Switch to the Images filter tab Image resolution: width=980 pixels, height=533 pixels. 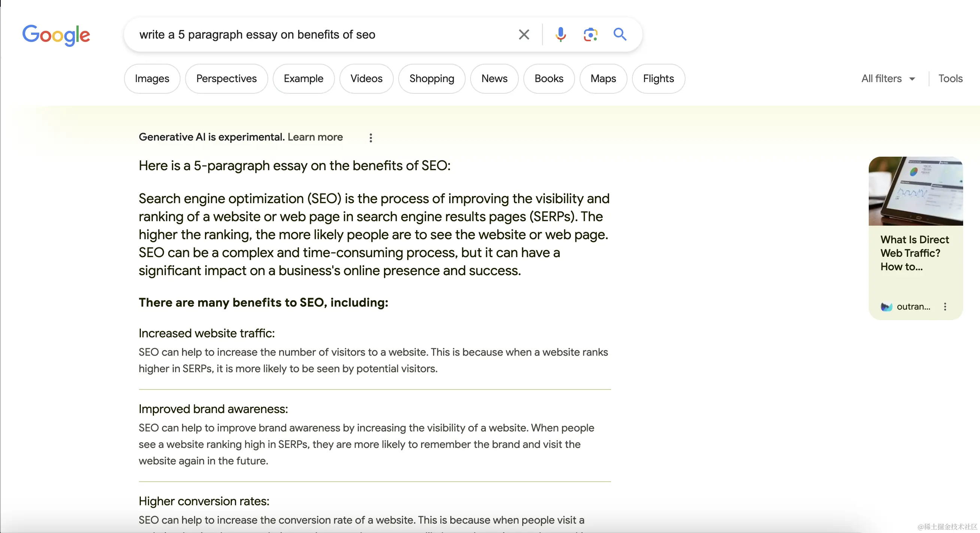pos(152,79)
